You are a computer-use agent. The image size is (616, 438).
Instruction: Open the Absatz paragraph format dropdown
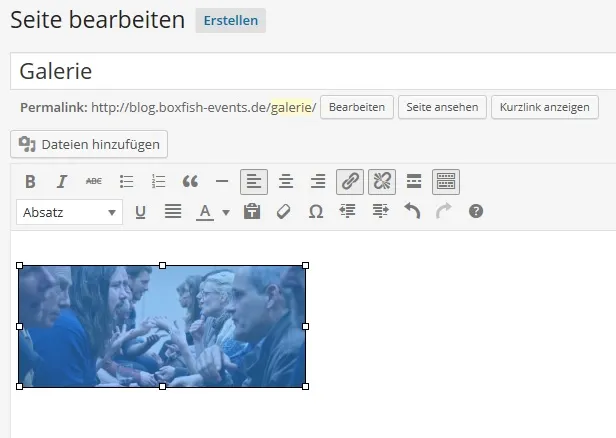(70, 212)
